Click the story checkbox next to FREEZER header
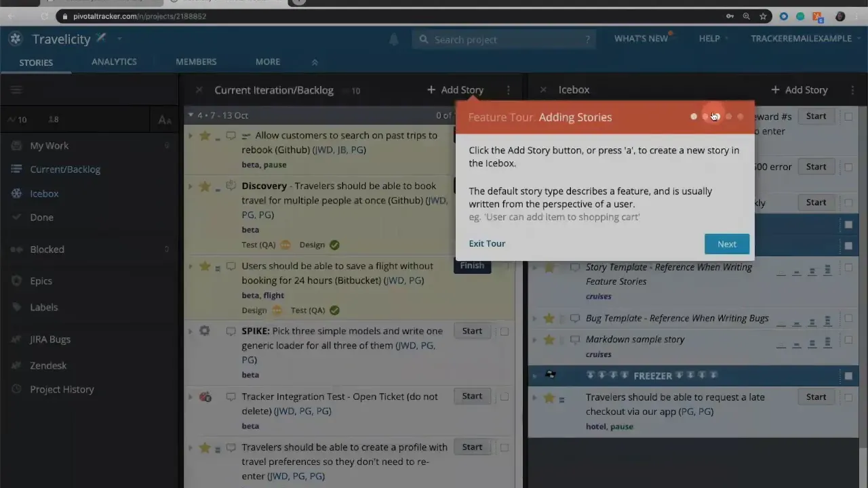Viewport: 868px width, 488px height. (x=848, y=375)
